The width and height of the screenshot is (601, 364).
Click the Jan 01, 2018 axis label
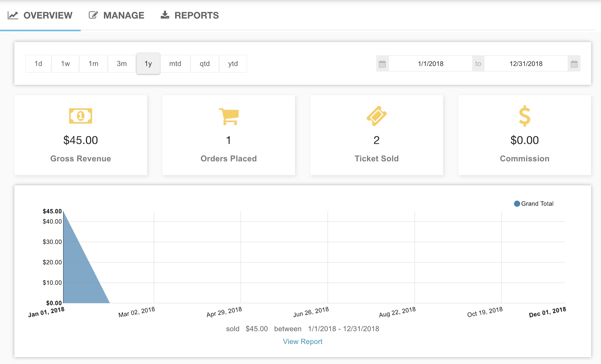(46, 312)
